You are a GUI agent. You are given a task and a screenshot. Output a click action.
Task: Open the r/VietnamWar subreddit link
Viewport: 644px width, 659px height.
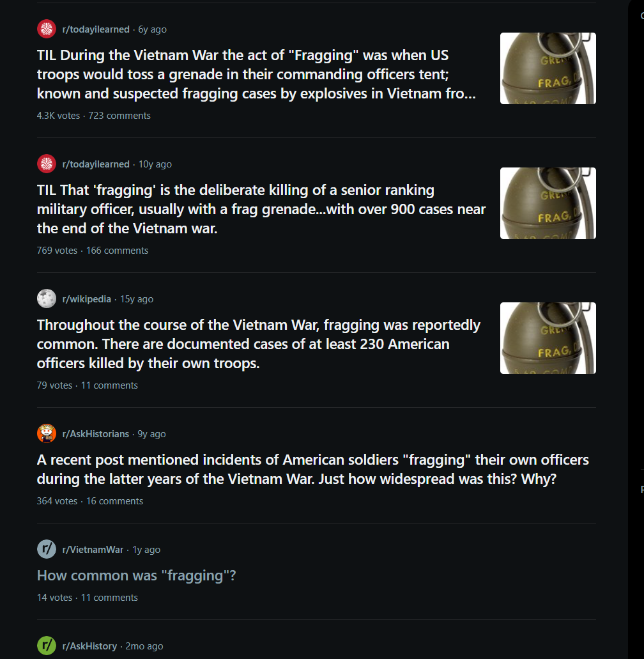[93, 550]
